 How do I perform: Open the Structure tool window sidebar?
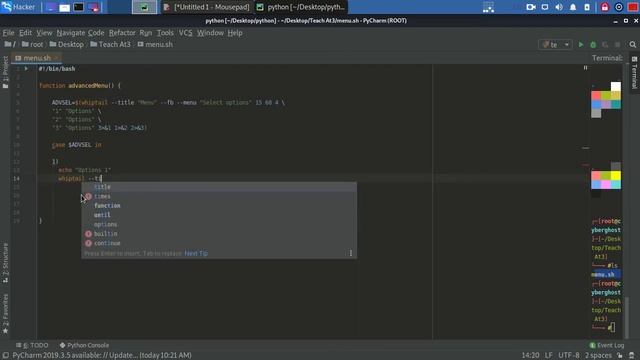5,262
